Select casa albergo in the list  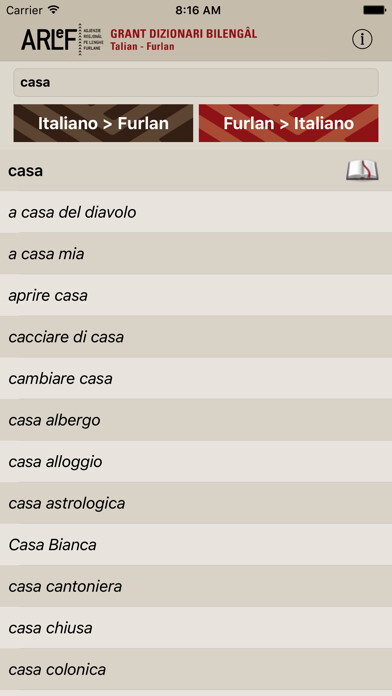coord(196,420)
